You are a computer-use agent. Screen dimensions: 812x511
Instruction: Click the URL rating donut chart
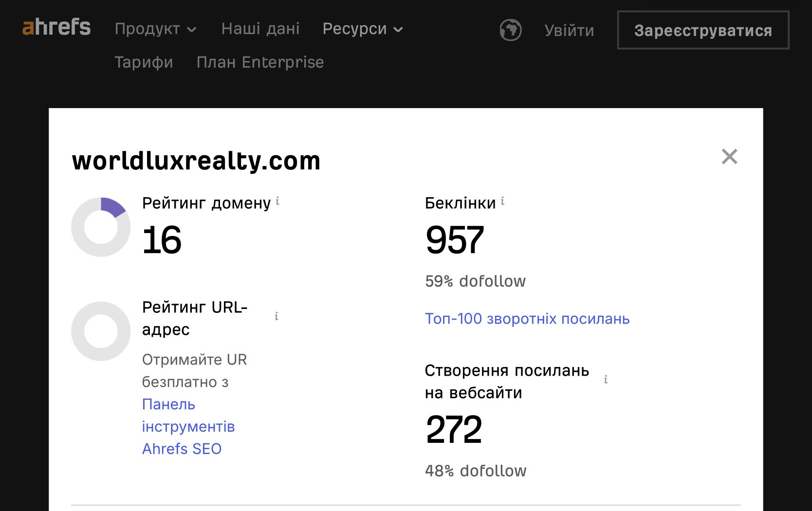coord(101,331)
